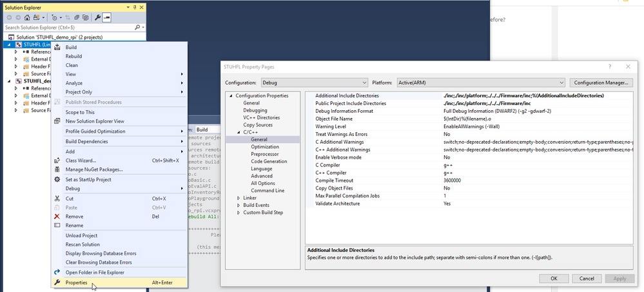Click the Open Folder in File Explorer icon

pyautogui.click(x=57, y=272)
